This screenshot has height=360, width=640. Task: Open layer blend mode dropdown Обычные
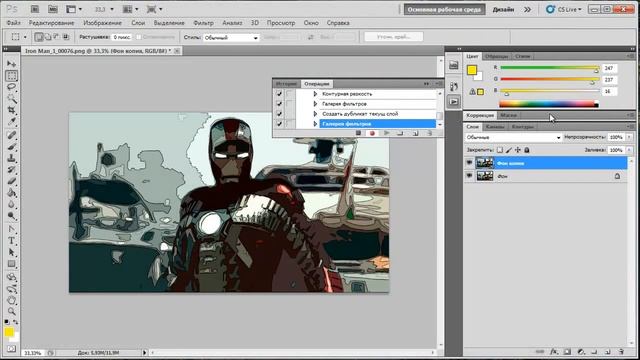513,138
